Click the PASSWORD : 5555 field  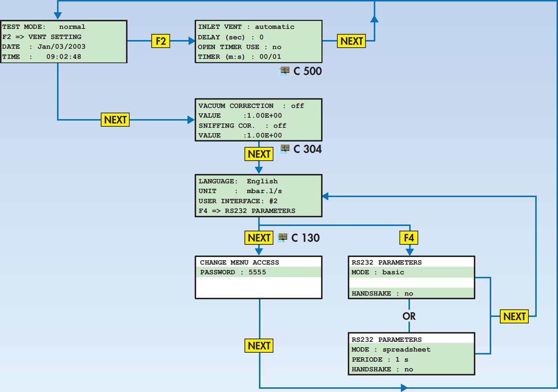point(259,272)
